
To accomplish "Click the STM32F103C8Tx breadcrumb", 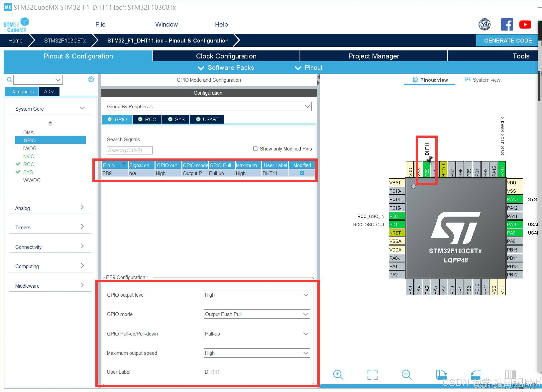I will pyautogui.click(x=65, y=41).
